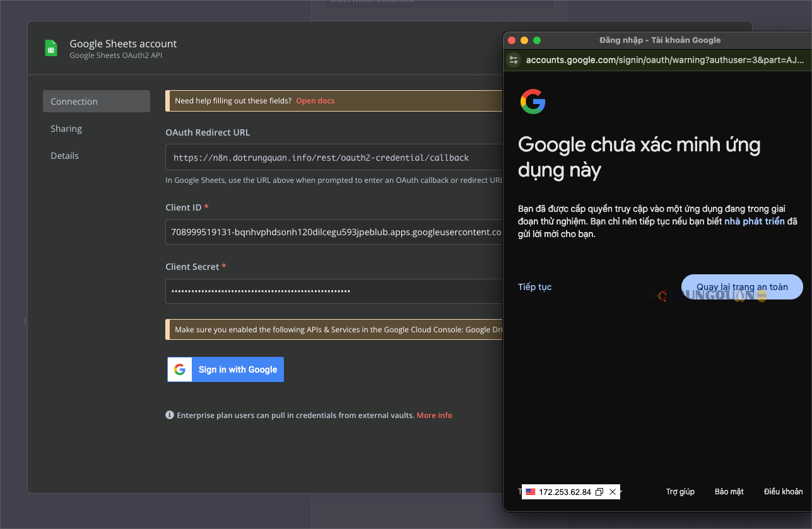The width and height of the screenshot is (812, 529).
Task: Select the Connection tab
Action: [97, 102]
